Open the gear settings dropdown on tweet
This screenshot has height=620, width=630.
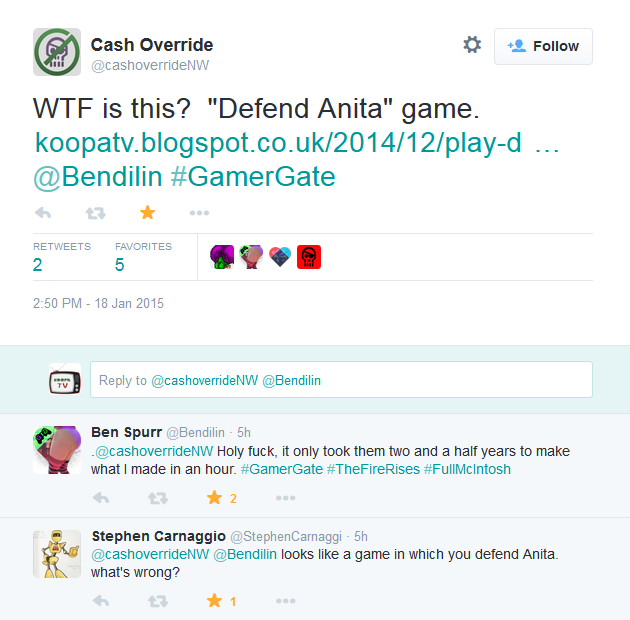[472, 45]
